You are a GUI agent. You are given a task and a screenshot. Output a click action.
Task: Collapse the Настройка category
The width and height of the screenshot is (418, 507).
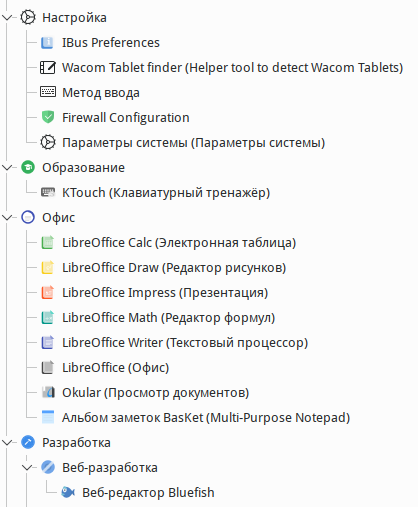(x=7, y=17)
